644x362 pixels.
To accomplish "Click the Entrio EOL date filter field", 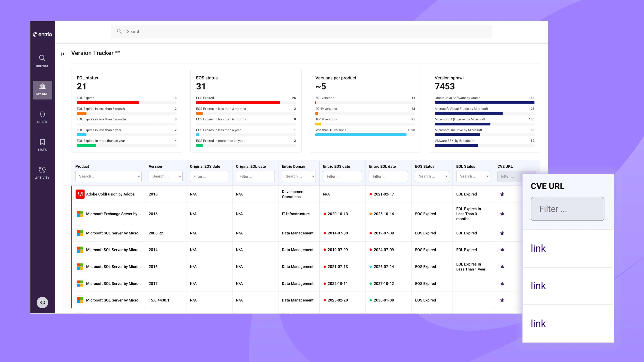I will coord(388,176).
